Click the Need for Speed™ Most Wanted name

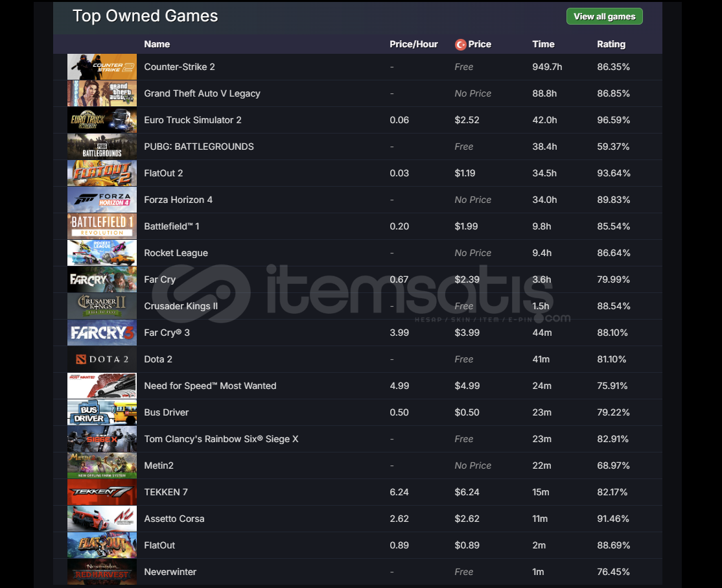(x=210, y=386)
